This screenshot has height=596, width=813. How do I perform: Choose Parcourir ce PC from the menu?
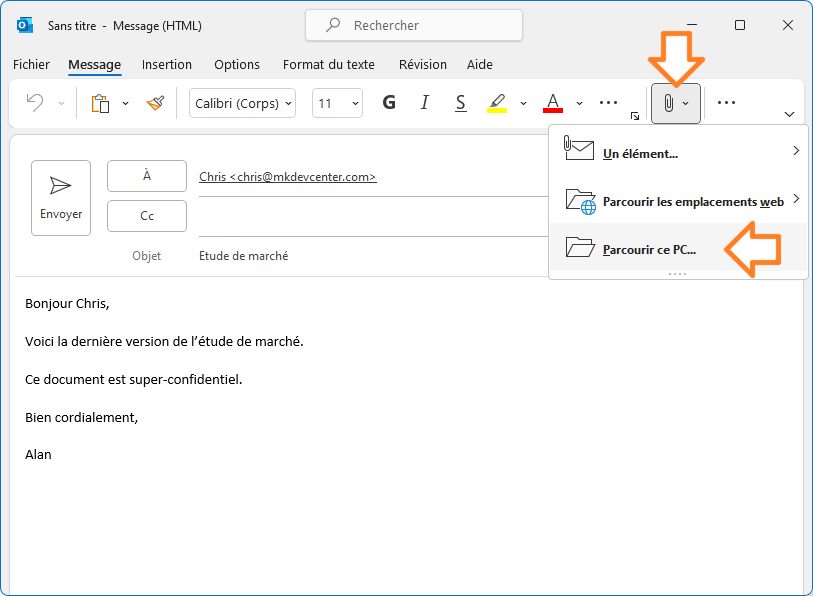[x=648, y=249]
